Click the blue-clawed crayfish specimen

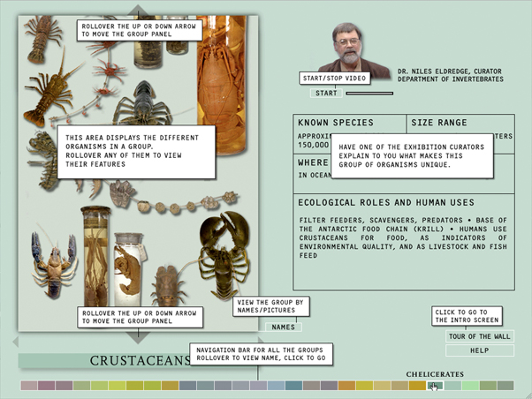54,265
